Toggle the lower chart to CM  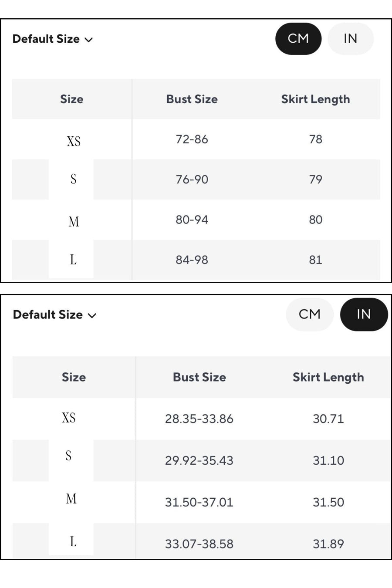pyautogui.click(x=310, y=314)
